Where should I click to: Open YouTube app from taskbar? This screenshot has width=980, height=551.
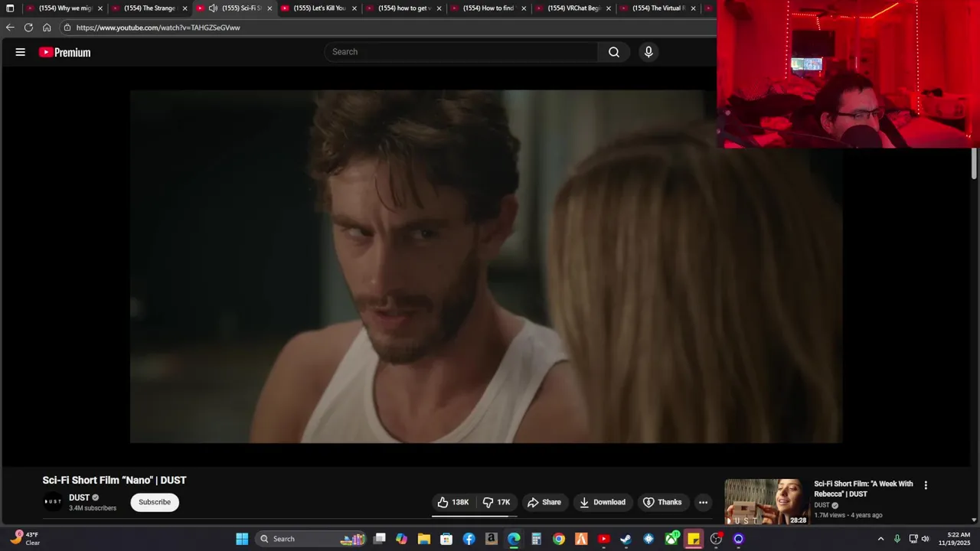pyautogui.click(x=603, y=539)
